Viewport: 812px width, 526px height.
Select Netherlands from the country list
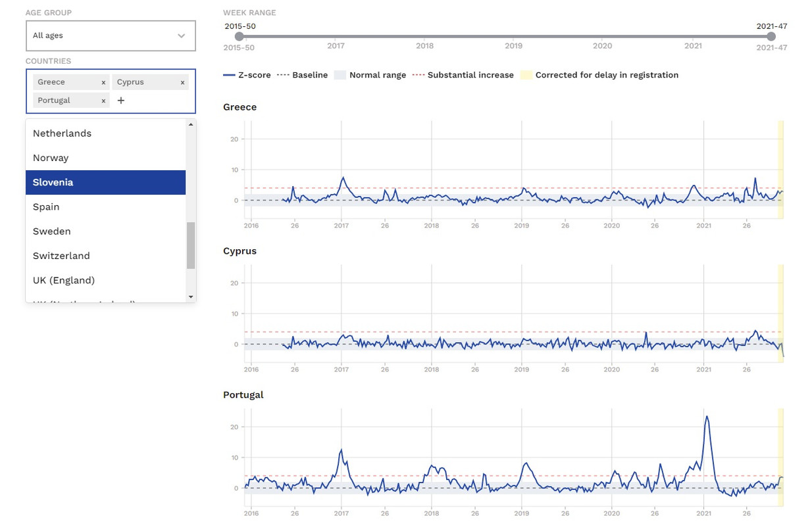tap(105, 133)
